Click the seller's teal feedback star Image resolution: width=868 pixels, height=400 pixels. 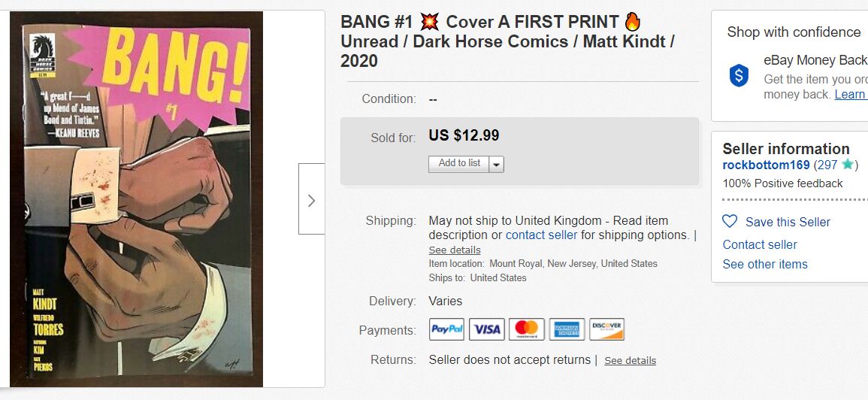[x=847, y=165]
